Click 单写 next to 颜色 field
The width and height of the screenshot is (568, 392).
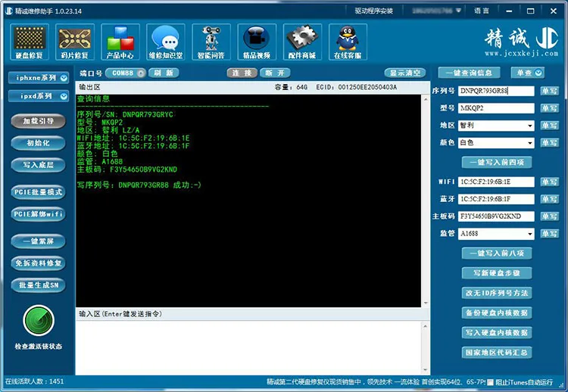pos(550,142)
